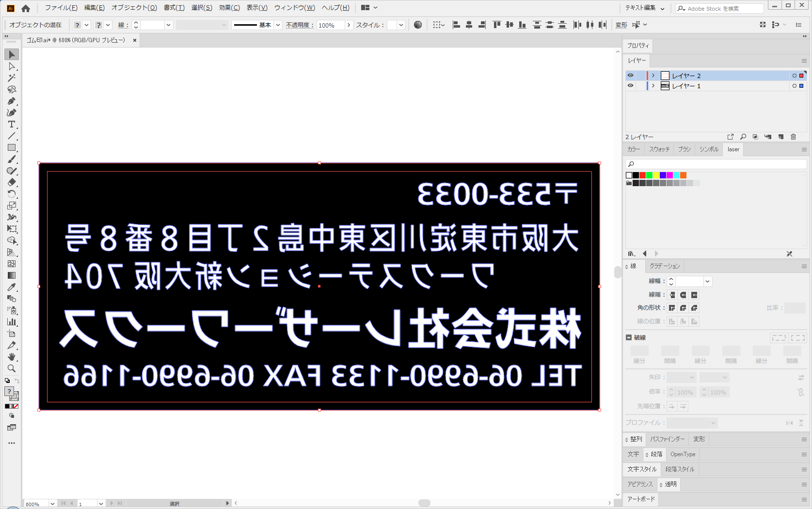Click the 変形 button in control bar
This screenshot has width=812, height=509.
[x=621, y=25]
